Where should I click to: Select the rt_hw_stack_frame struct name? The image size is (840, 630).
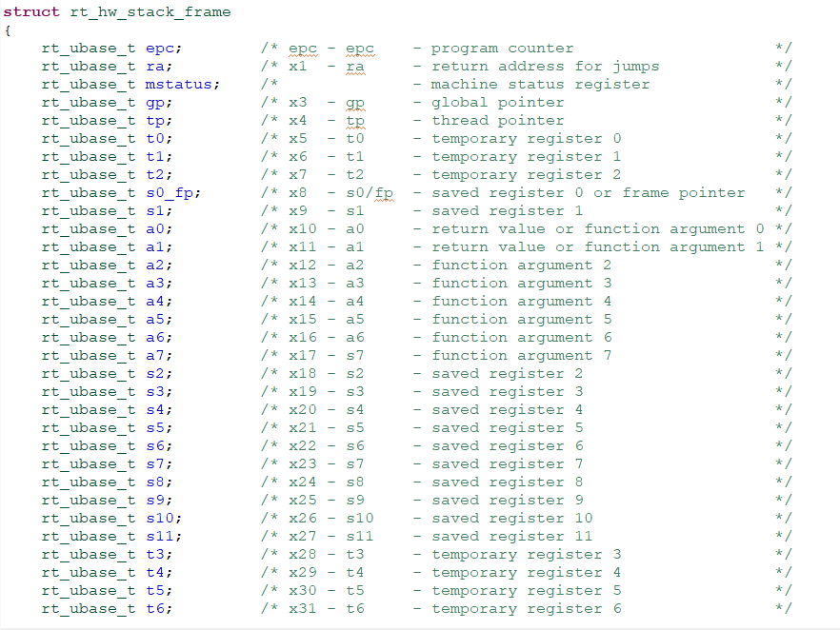150,12
